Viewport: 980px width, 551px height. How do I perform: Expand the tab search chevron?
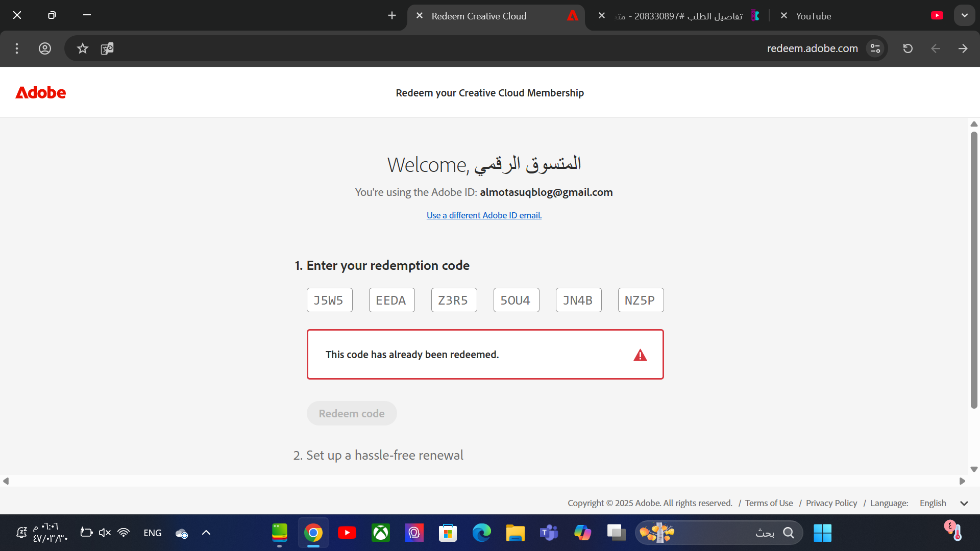point(964,15)
